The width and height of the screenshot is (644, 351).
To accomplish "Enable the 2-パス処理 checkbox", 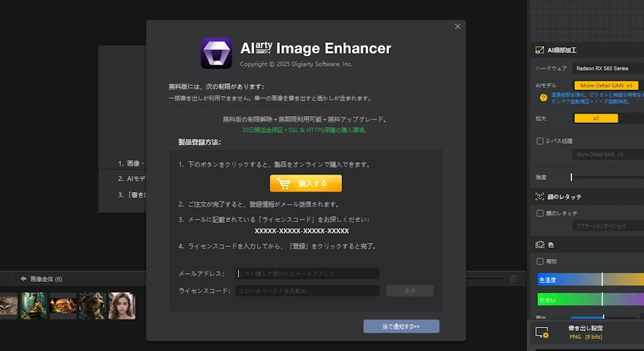I will (540, 141).
